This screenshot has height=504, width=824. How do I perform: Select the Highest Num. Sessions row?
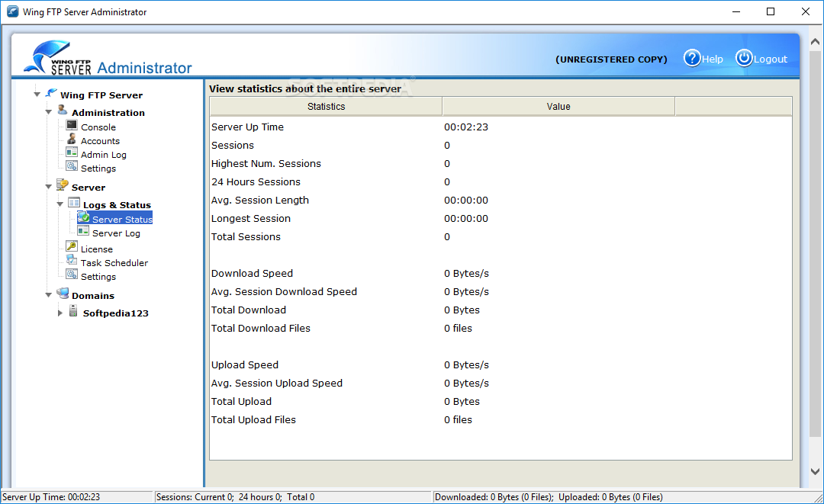501,164
